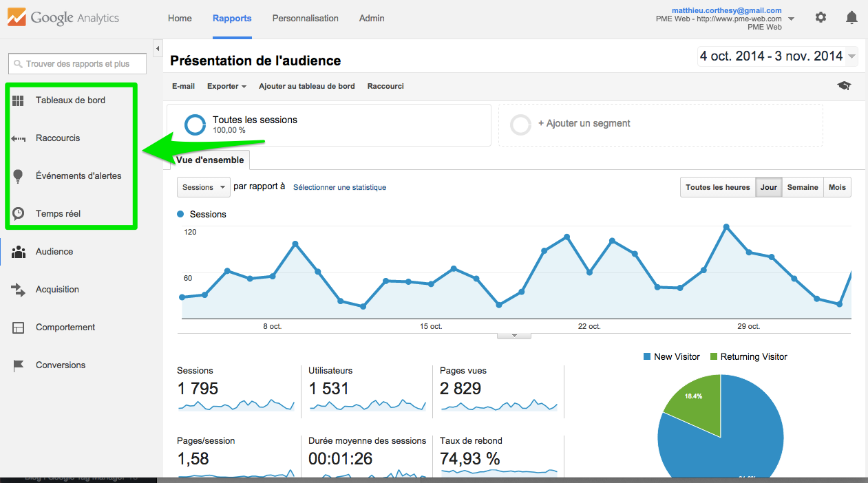The image size is (868, 483).
Task: Click the Taux de rebond 74,93 % metric
Action: click(470, 458)
